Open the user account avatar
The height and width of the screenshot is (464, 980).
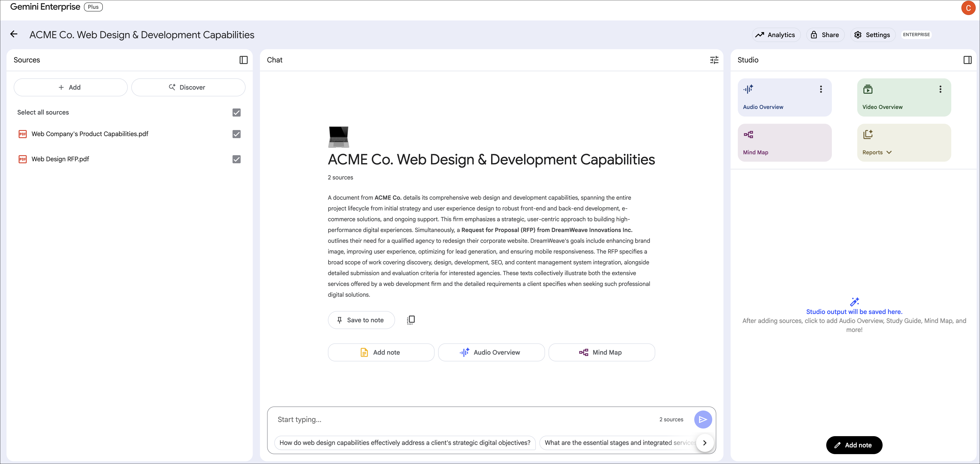pos(968,8)
